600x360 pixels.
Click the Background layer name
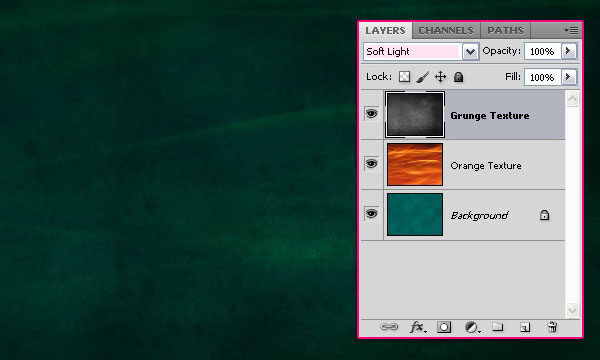[x=479, y=216]
